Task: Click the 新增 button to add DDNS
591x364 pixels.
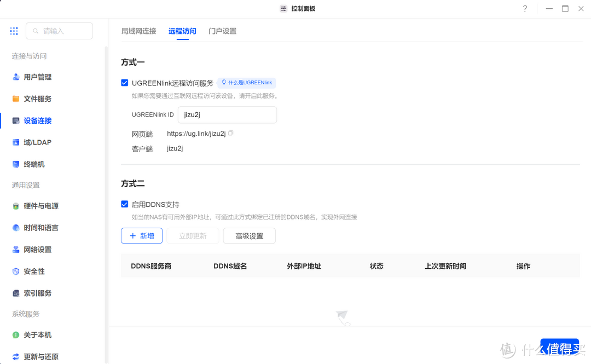Action: click(141, 235)
